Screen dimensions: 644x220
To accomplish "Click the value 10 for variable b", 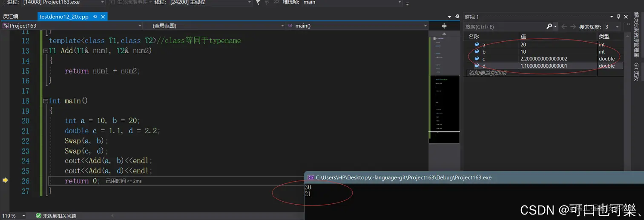I will (x=523, y=51).
